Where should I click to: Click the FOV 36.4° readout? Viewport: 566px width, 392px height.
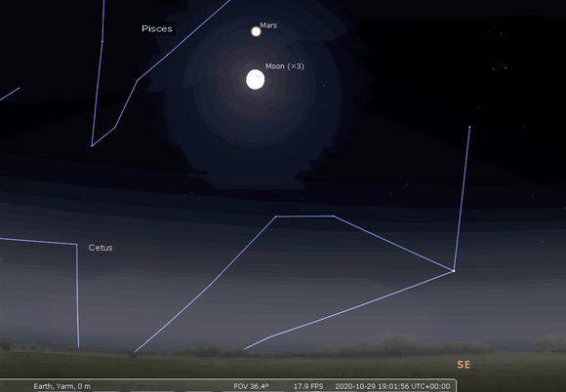click(251, 386)
